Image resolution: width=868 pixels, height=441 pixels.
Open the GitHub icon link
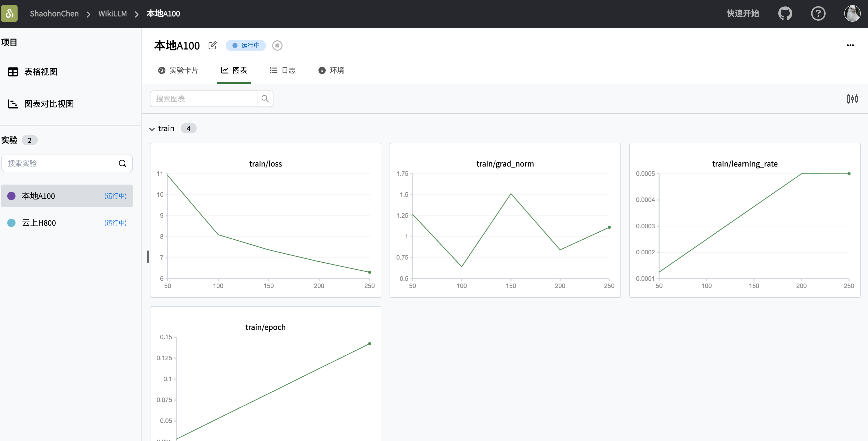coord(785,13)
